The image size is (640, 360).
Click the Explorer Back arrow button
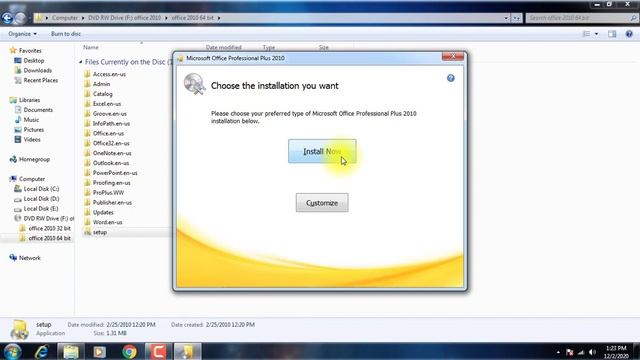(x=7, y=18)
